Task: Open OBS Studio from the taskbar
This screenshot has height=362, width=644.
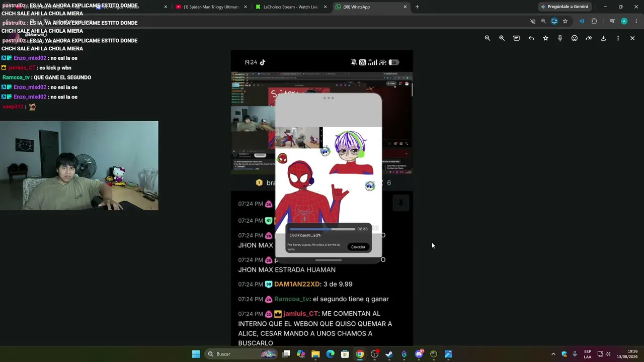Action: 374,354
